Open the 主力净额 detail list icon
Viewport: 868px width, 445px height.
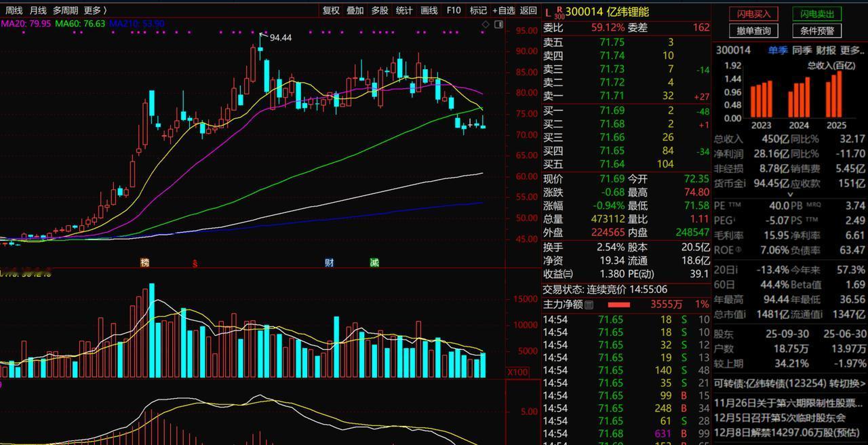point(589,305)
